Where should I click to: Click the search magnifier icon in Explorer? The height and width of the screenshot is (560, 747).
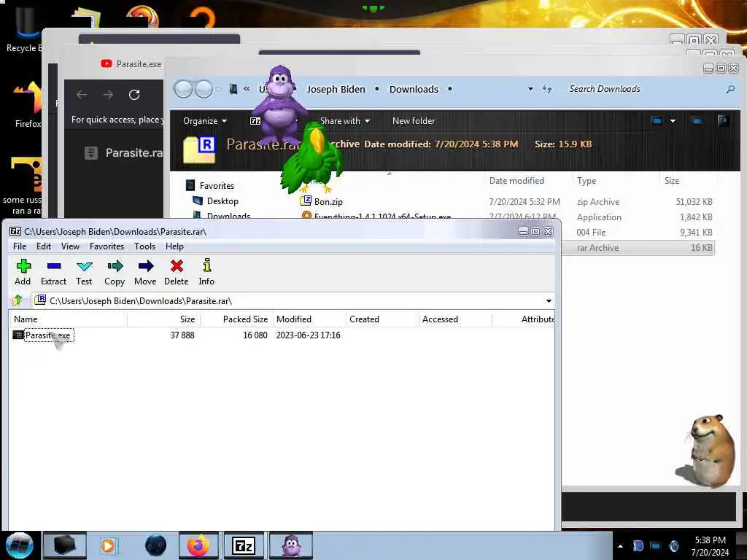(729, 89)
